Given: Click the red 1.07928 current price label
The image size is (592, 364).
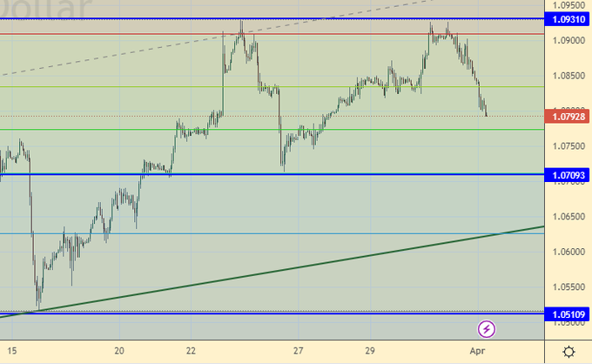Looking at the screenshot, I should (568, 116).
